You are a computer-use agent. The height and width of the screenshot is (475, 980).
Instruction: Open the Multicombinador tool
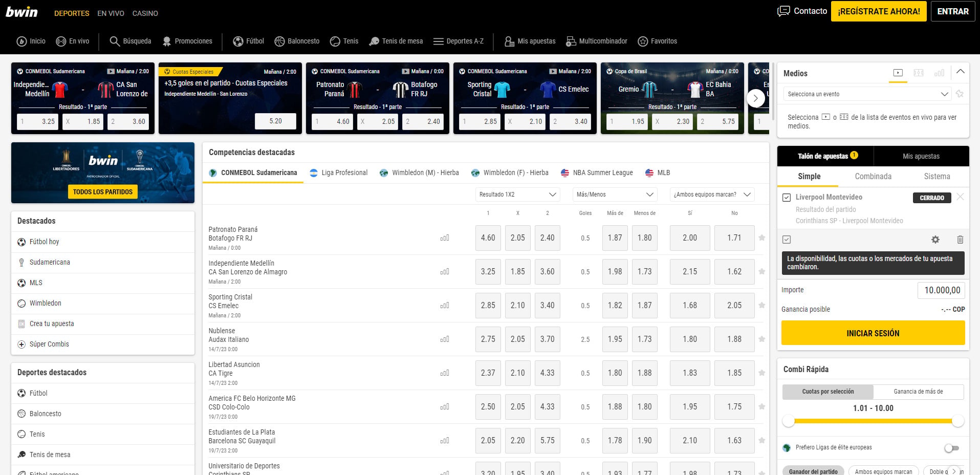pos(597,41)
